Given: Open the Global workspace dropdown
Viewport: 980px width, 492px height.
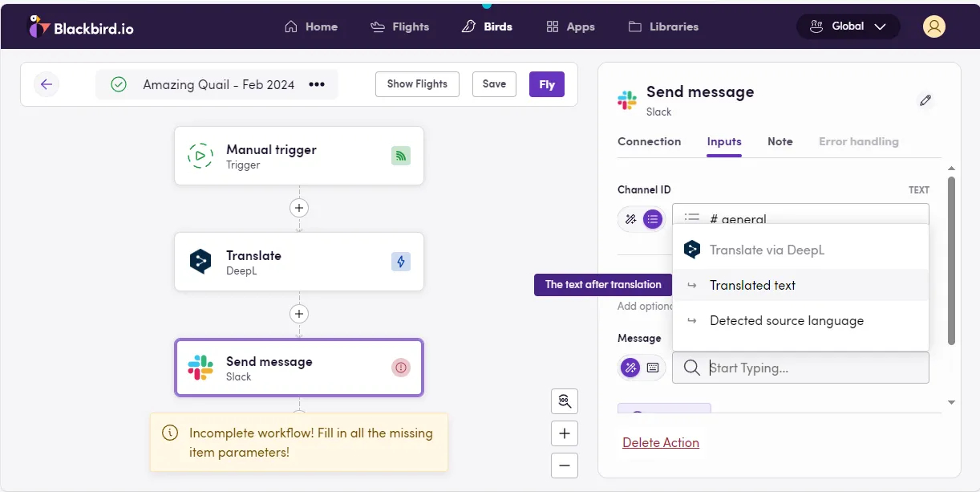Looking at the screenshot, I should click(x=848, y=26).
